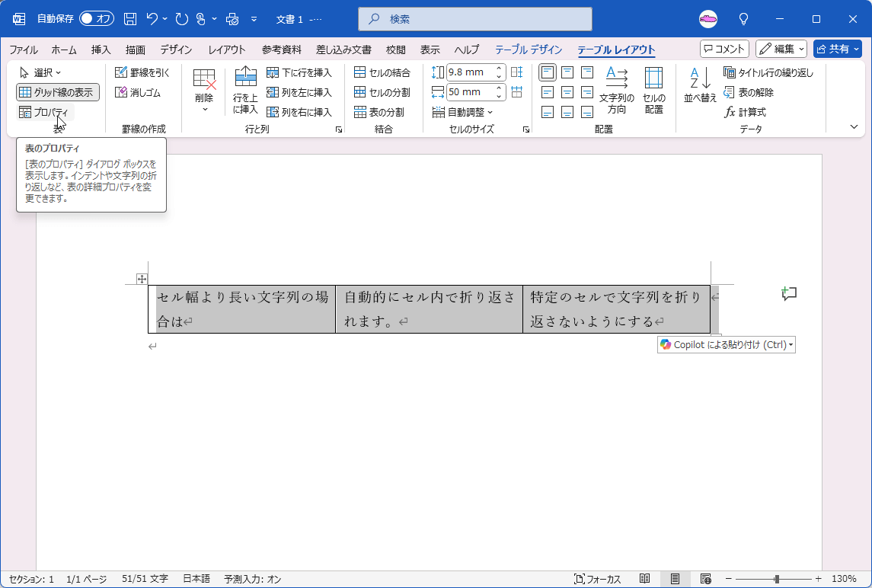Switch to read mode view
The width and height of the screenshot is (872, 588).
644,579
